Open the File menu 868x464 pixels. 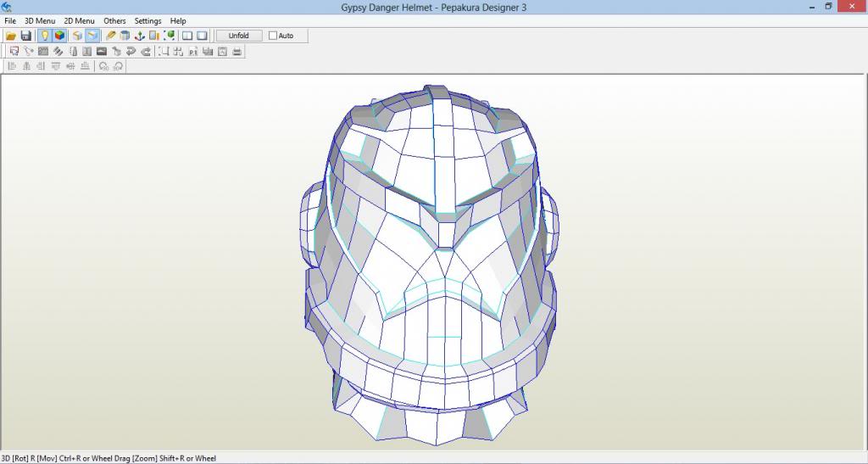pos(10,20)
